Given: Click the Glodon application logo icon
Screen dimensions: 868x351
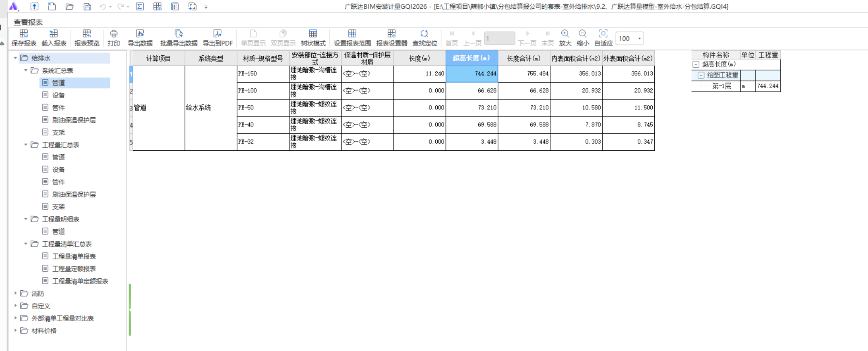Looking at the screenshot, I should (14, 6).
